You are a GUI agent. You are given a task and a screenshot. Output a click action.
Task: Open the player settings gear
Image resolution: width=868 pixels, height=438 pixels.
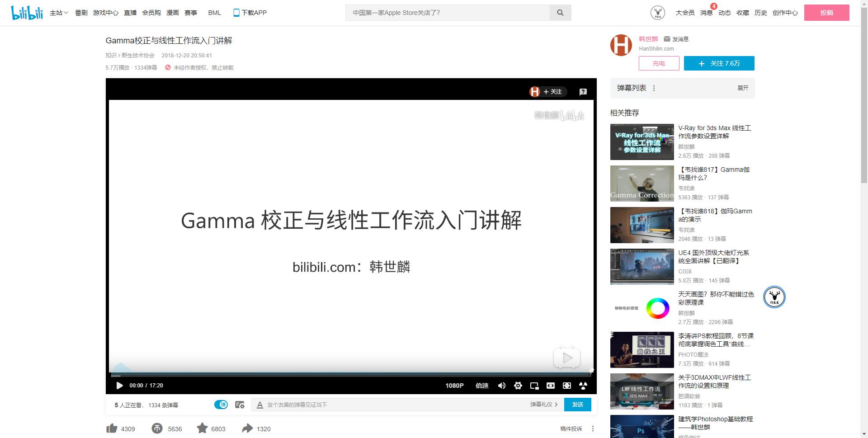[518, 386]
